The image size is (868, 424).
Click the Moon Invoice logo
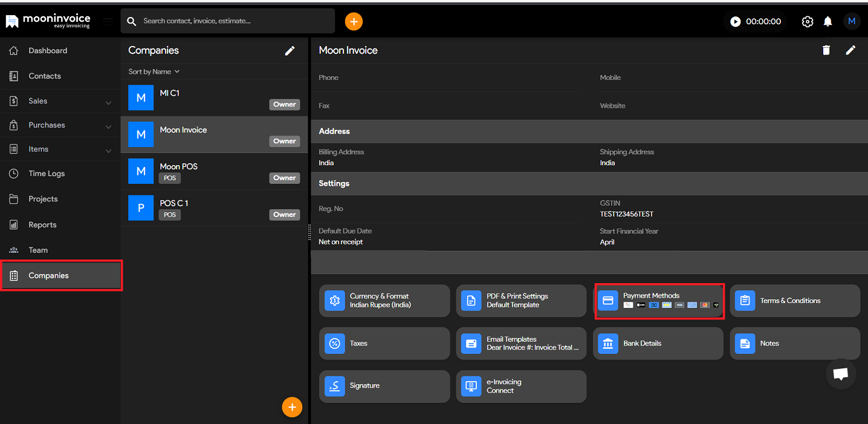[48, 21]
